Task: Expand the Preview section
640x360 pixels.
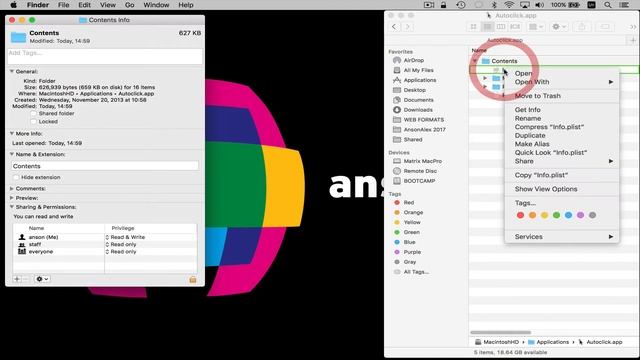Action: [12, 198]
